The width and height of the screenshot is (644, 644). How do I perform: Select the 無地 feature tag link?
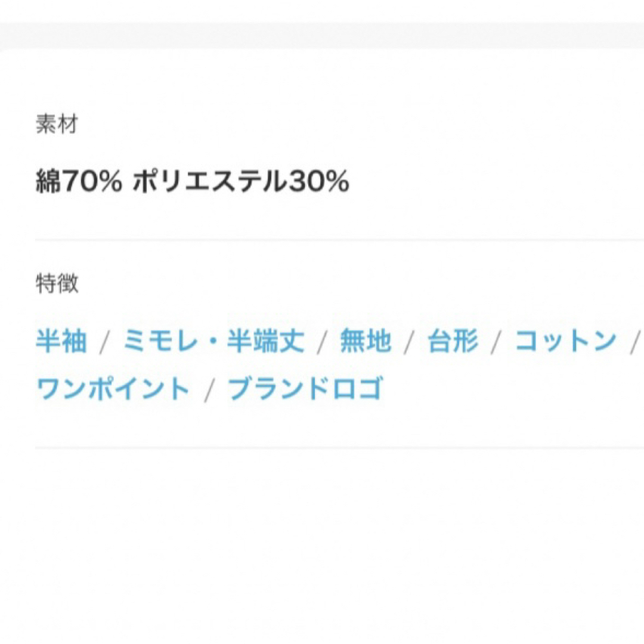coord(365,340)
